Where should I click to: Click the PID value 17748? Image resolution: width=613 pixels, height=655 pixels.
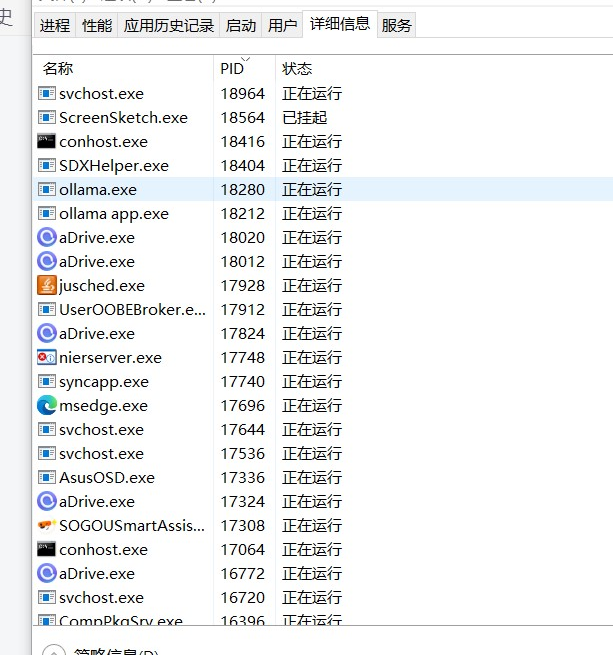click(242, 358)
